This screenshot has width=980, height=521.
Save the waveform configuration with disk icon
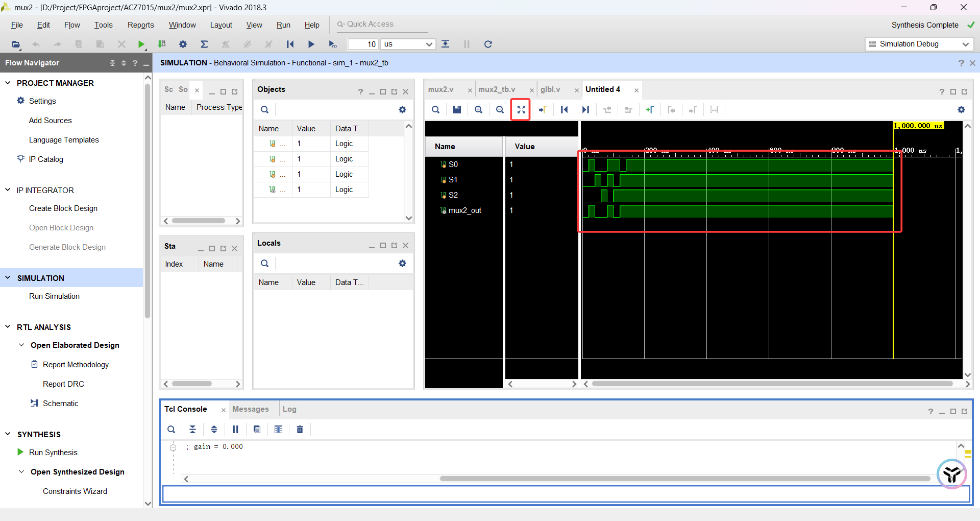pos(457,109)
